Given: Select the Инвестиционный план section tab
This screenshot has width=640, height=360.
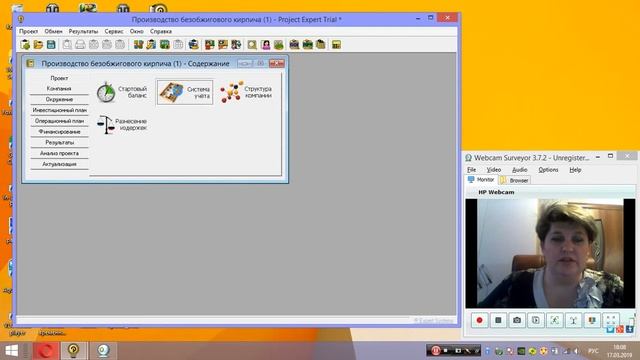Looking at the screenshot, I should (x=59, y=110).
